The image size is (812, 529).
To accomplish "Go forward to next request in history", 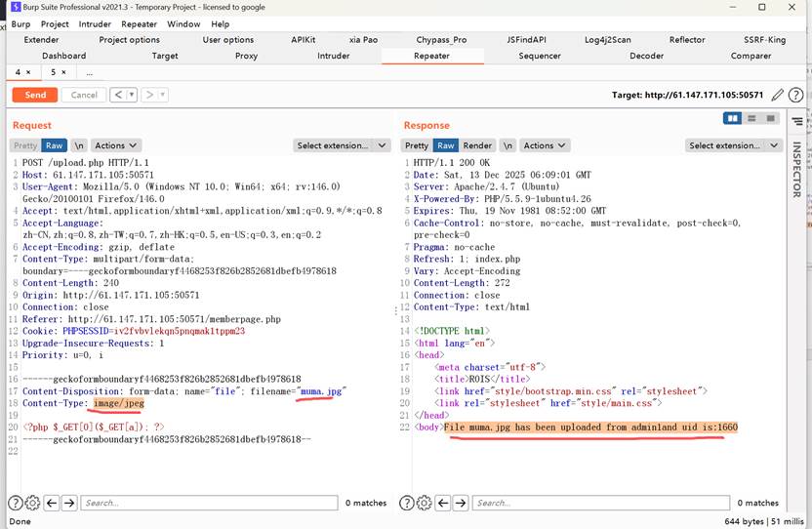I will click(x=149, y=95).
